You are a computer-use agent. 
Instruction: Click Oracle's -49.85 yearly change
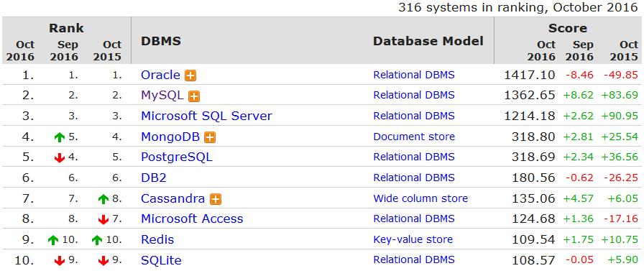[620, 75]
